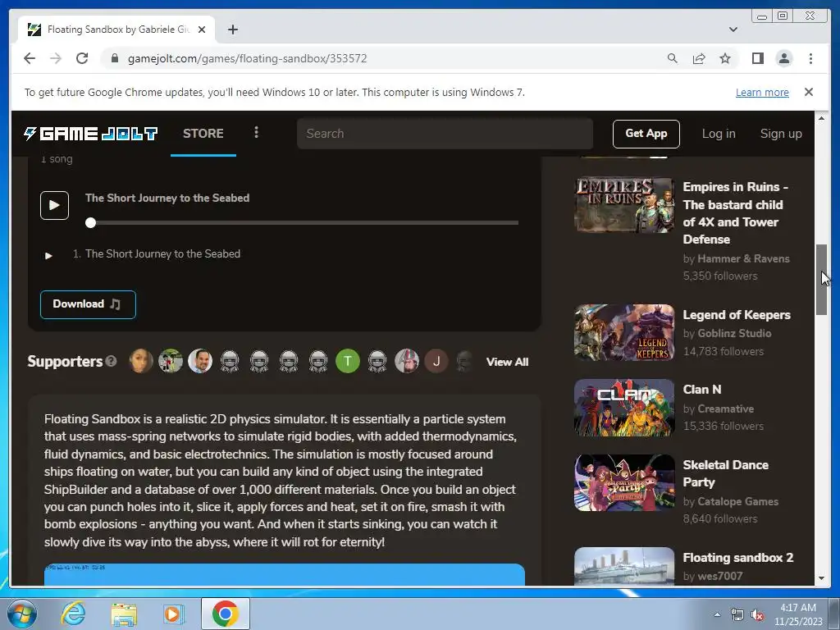Play The Short Journey to the Seabed
This screenshot has height=630, width=840.
[54, 205]
